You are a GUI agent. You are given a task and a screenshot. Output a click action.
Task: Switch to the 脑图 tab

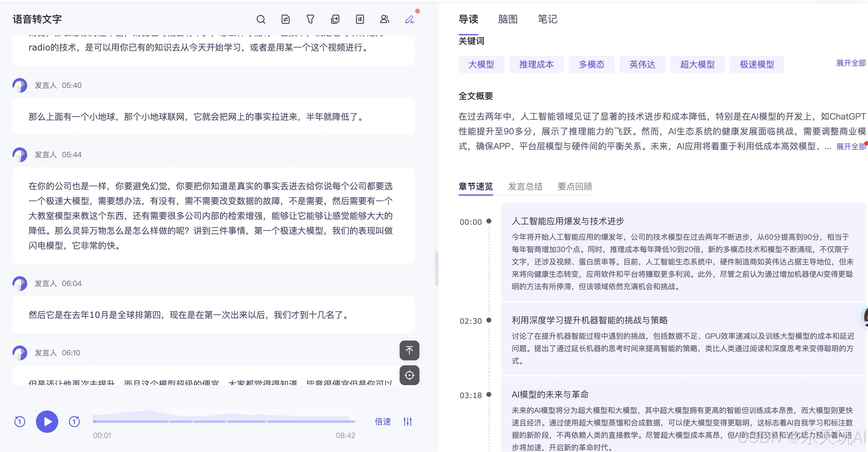coord(507,20)
